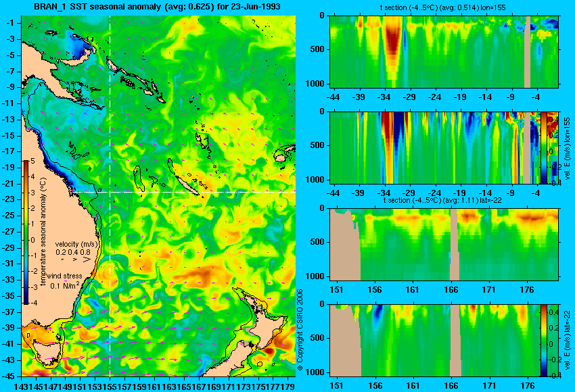Screen dimensions: 575x392
Task: Click the '0.4' tick on lat=-22 velocity bar
Action: [554, 312]
